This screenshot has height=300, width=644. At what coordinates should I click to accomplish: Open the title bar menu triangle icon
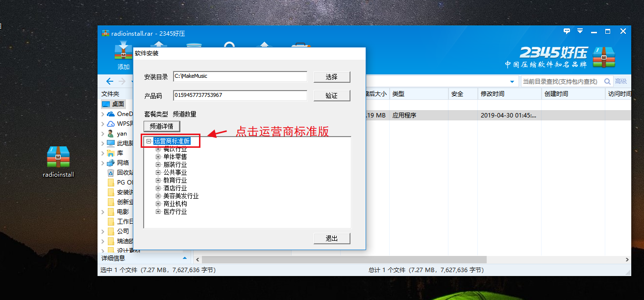pyautogui.click(x=580, y=31)
